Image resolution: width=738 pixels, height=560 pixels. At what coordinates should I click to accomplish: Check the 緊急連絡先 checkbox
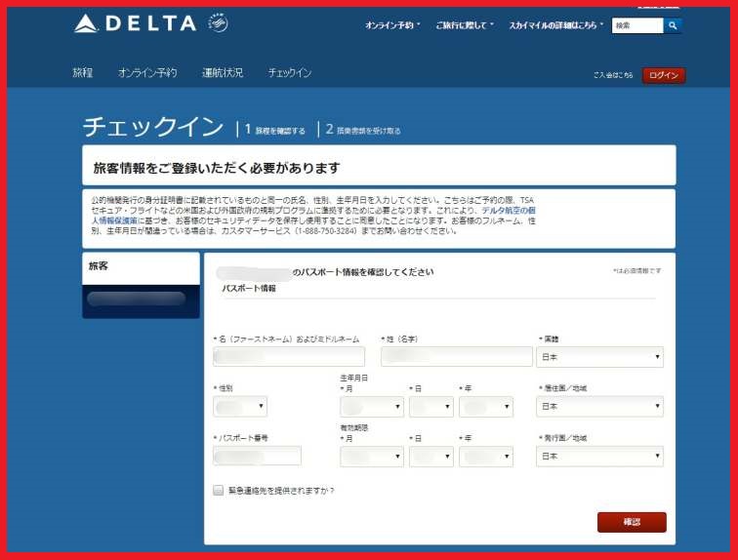[219, 491]
